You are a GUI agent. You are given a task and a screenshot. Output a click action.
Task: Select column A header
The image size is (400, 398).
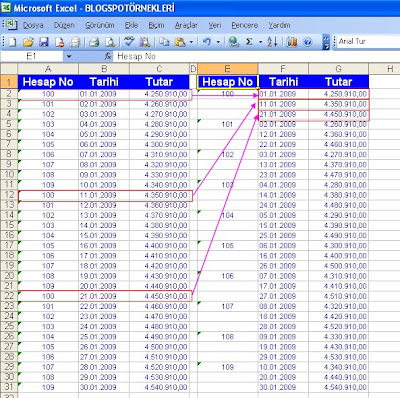click(48, 69)
